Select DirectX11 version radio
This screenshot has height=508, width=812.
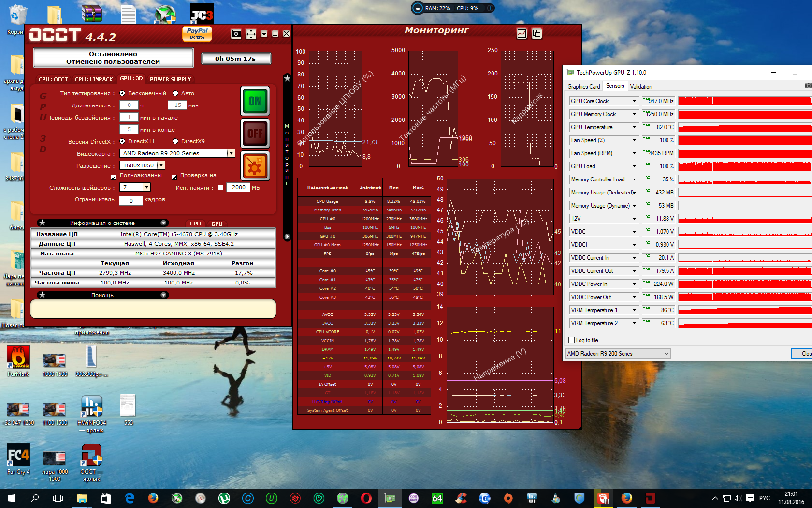tap(122, 141)
